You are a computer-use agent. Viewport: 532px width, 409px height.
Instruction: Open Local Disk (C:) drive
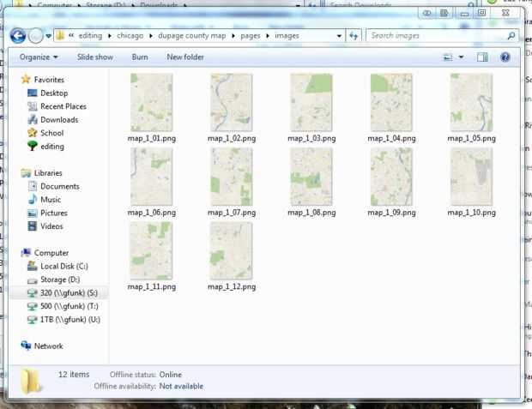coord(57,266)
